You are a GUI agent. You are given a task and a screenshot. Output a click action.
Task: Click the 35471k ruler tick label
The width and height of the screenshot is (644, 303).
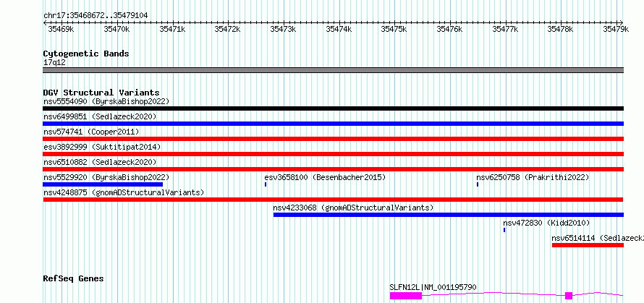click(172, 29)
